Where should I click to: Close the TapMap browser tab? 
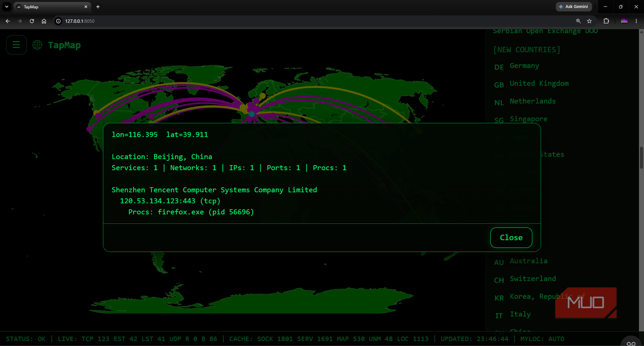tap(86, 7)
